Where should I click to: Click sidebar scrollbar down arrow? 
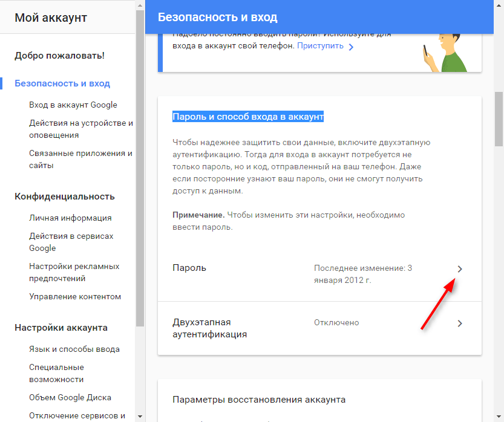[x=140, y=417]
